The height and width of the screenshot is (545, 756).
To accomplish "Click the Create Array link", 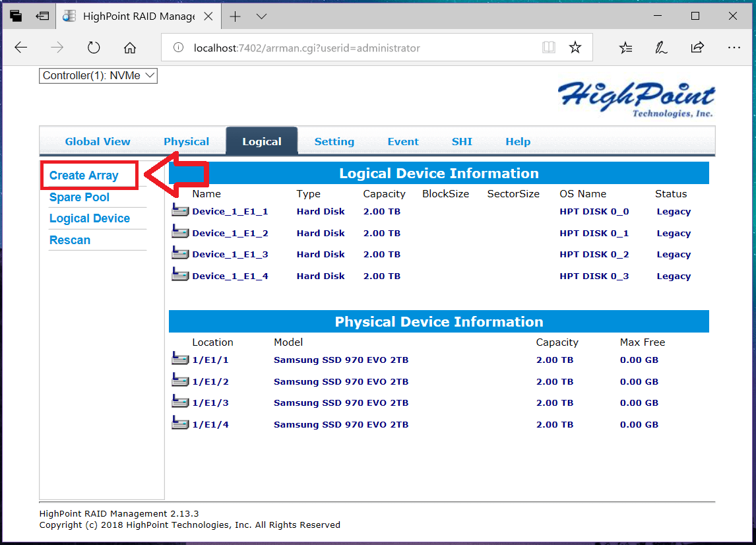I will point(84,175).
